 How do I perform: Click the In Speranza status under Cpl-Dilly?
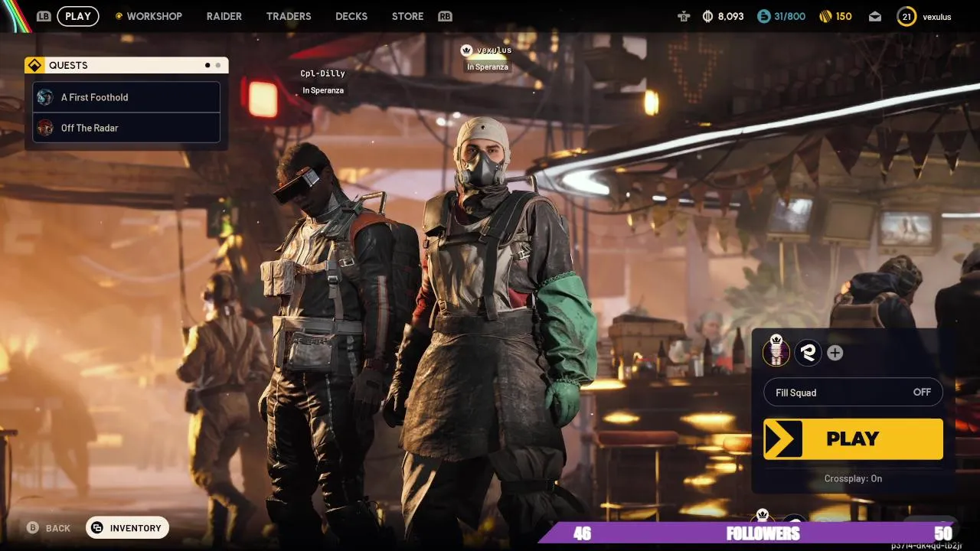tap(323, 90)
